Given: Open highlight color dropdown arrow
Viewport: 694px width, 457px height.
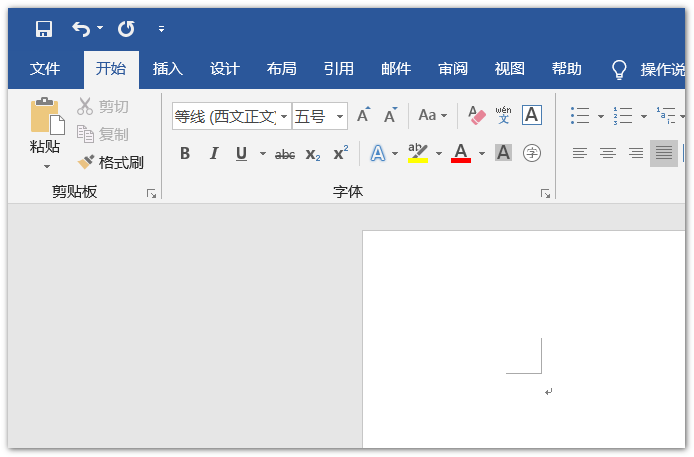Looking at the screenshot, I should tap(439, 154).
